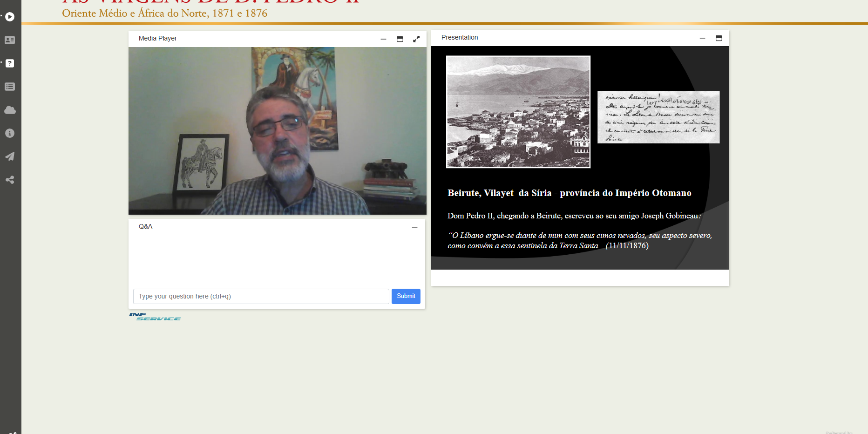Viewport: 868px width, 434px height.
Task: Collapse the Media Player panel
Action: click(x=383, y=39)
